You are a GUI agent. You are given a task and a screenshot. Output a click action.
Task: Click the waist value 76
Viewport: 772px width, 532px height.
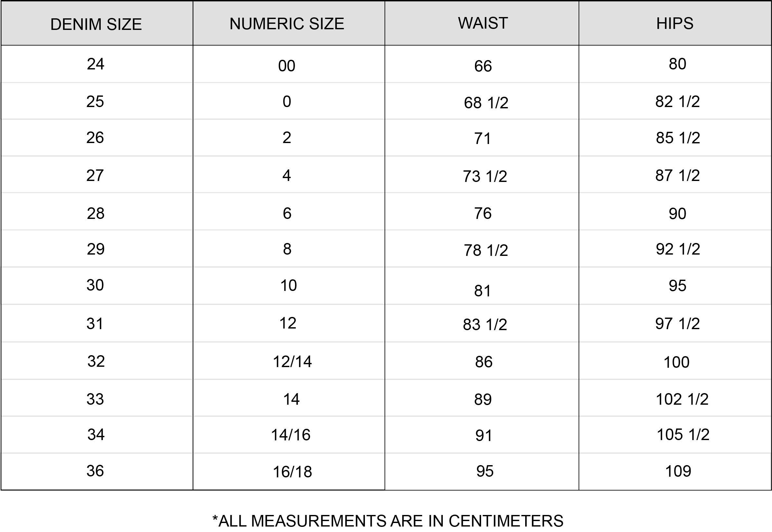(x=483, y=213)
